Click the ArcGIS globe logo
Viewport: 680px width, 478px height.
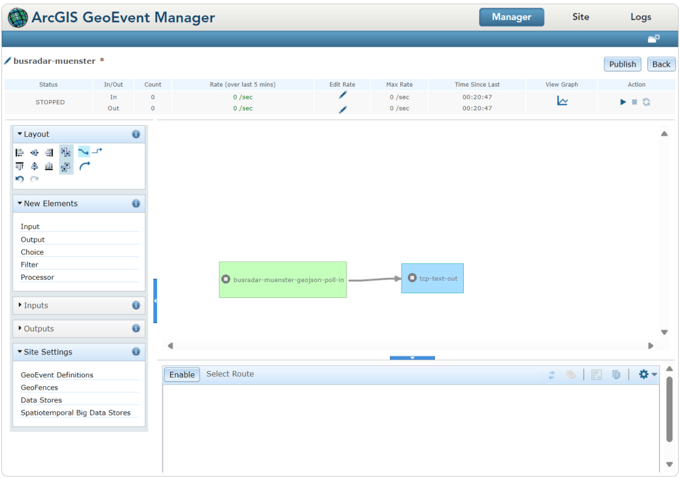[x=18, y=17]
